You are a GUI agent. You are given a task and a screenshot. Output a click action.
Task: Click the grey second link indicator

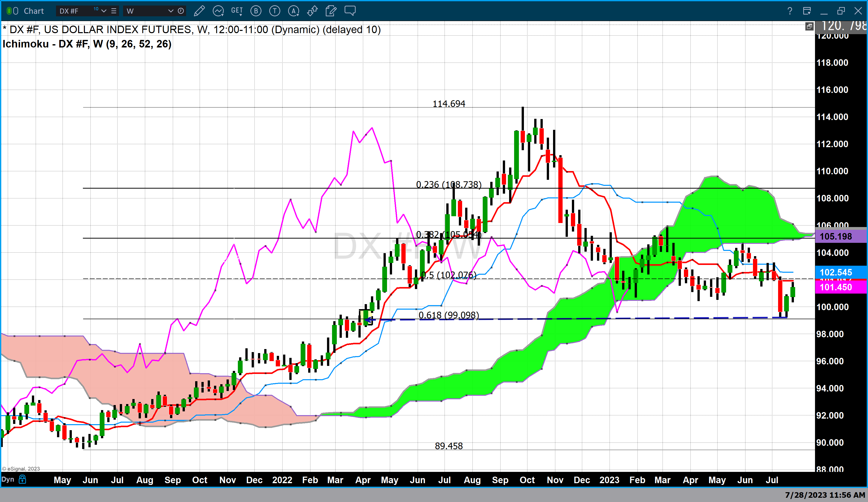pyautogui.click(x=16, y=11)
